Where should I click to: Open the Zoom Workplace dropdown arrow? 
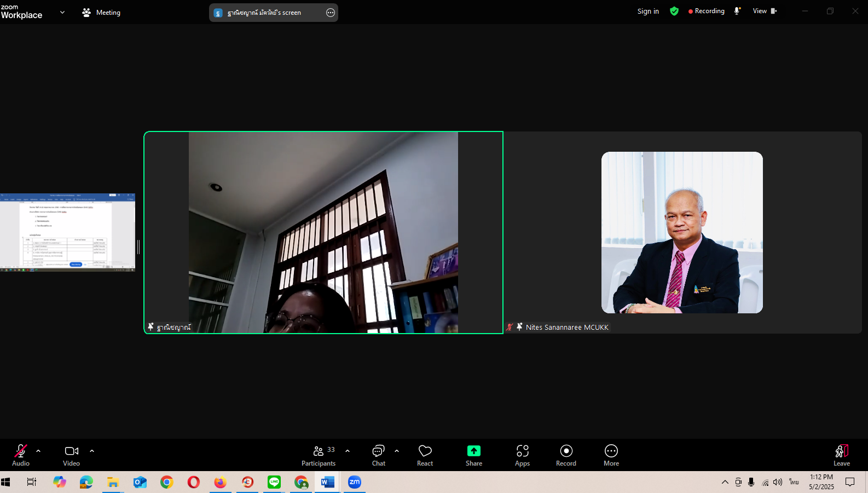(62, 12)
